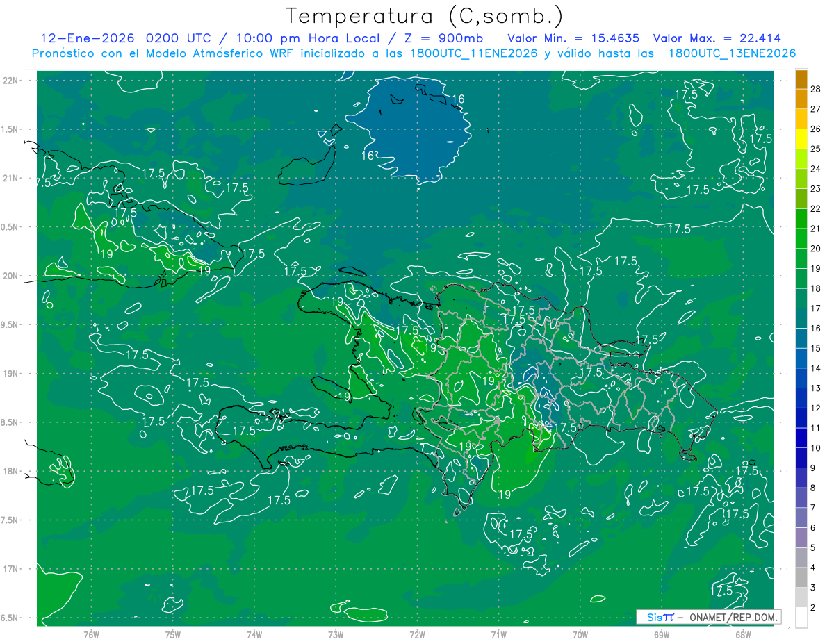The width and height of the screenshot is (834, 644).
Task: Pick the colorbar swatch between 17 and 18
Action: click(x=801, y=298)
